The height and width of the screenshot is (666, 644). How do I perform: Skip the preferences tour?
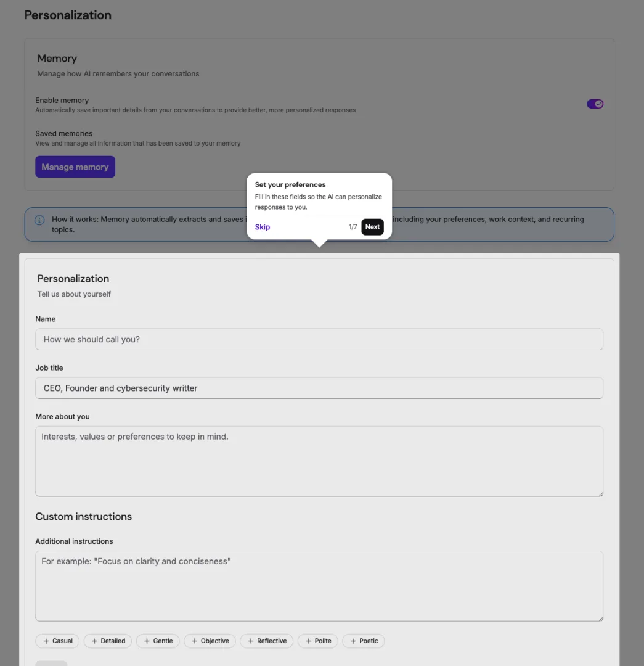[262, 226]
